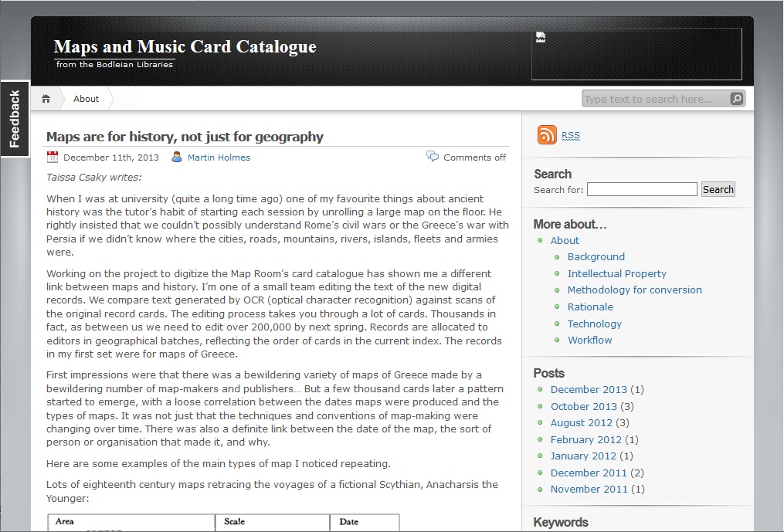This screenshot has height=532, width=784.
Task: Open the Intellectual Property link
Action: tap(617, 273)
